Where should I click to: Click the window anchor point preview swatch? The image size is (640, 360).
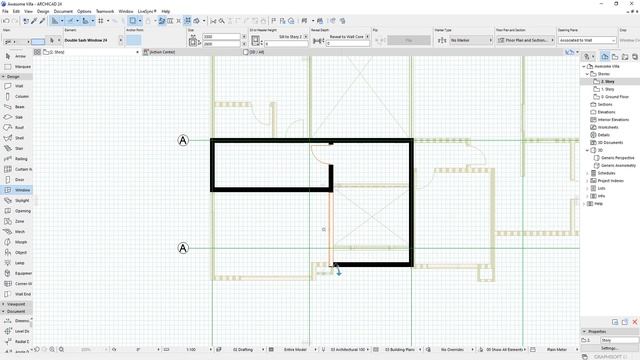pyautogui.click(x=133, y=40)
